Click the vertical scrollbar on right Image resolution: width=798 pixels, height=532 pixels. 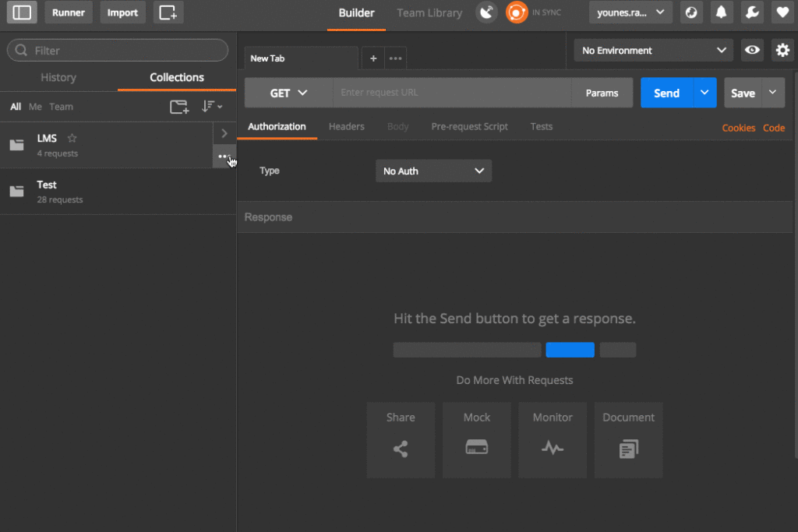[796, 265]
